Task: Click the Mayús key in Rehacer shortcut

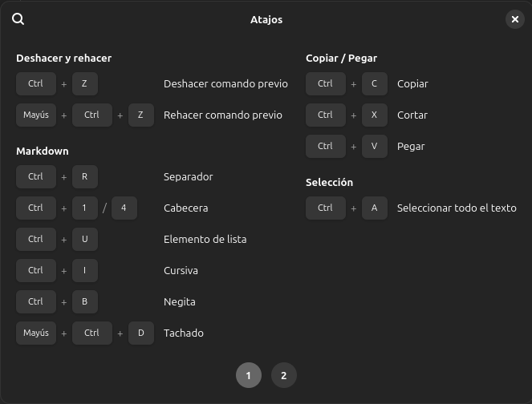Action: click(x=36, y=115)
